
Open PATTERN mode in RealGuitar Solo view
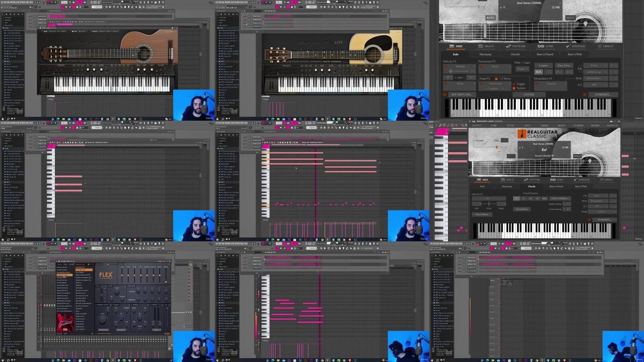click(x=516, y=46)
